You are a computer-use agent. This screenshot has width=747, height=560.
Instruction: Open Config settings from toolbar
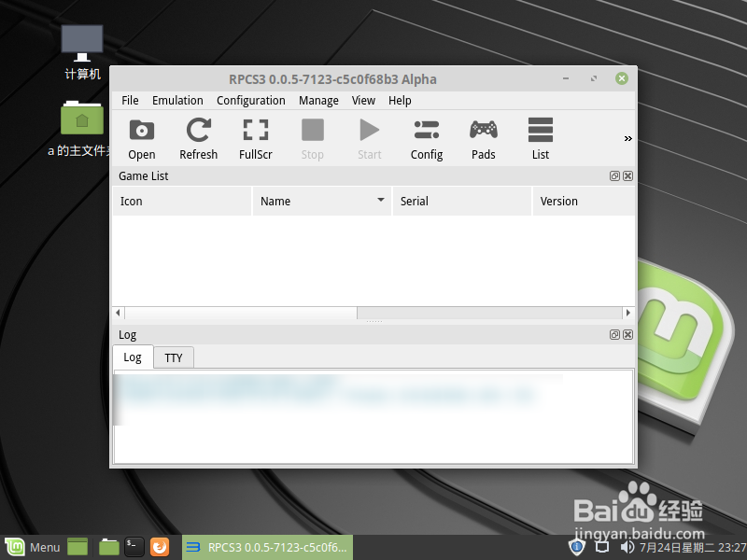(x=427, y=139)
